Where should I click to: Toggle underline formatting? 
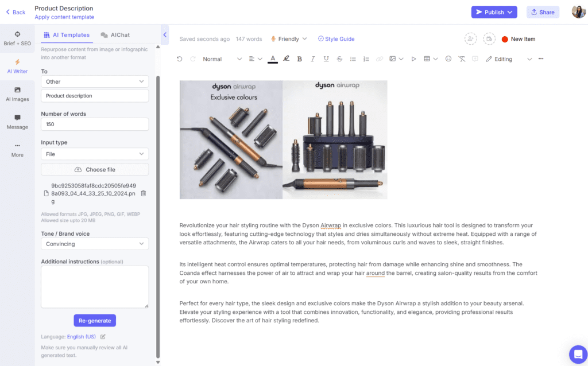tap(325, 59)
